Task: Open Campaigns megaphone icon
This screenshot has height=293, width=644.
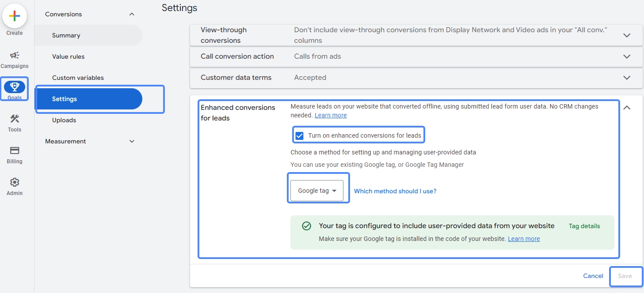Action: pyautogui.click(x=15, y=56)
